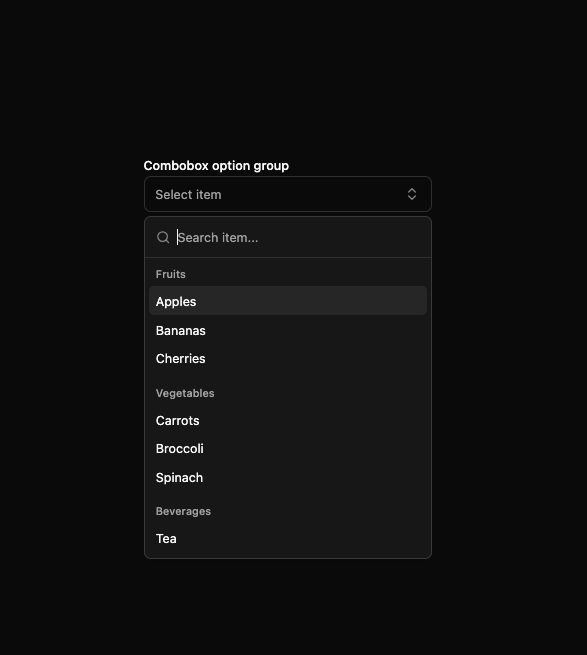Pick the Cherries option
This screenshot has height=655, width=587.
point(287,358)
